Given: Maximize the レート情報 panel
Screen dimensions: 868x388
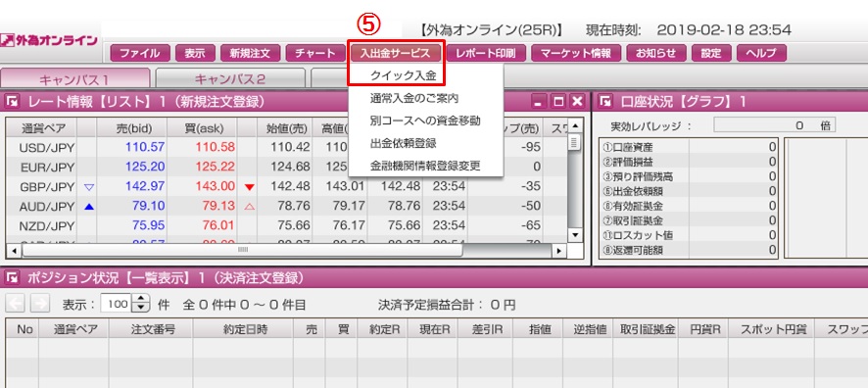Looking at the screenshot, I should pyautogui.click(x=558, y=101).
